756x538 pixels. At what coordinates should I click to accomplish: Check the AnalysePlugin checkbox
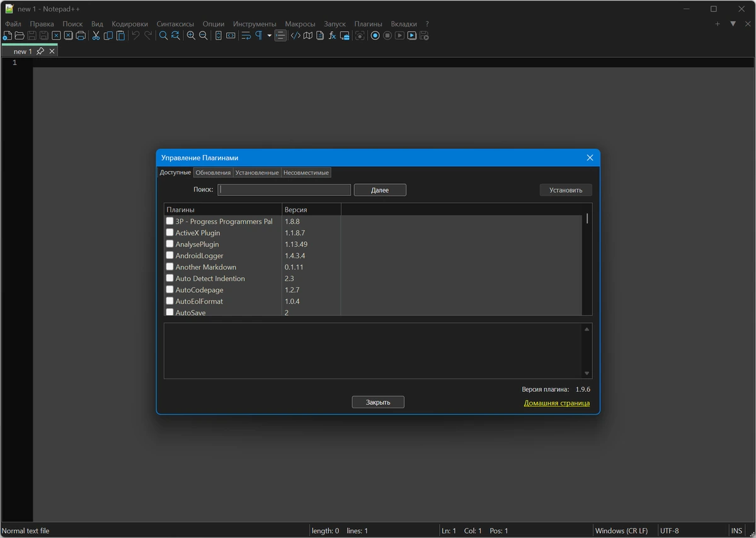[169, 244]
